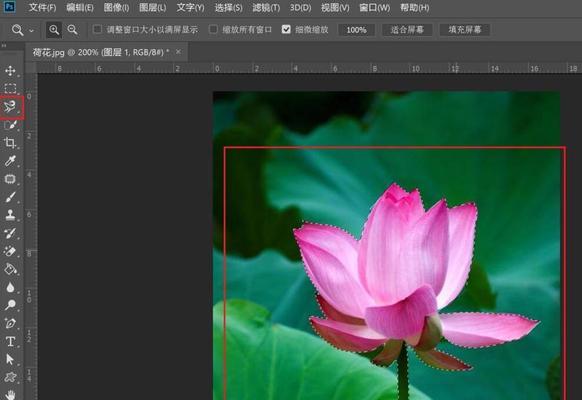582x400 pixels.
Task: Select the Rectangular Marquee tool
Action: point(10,88)
